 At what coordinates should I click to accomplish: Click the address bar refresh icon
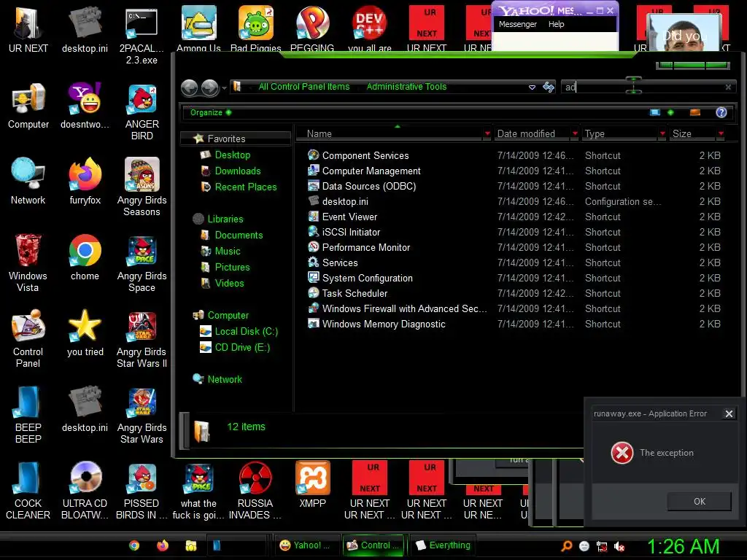click(549, 87)
